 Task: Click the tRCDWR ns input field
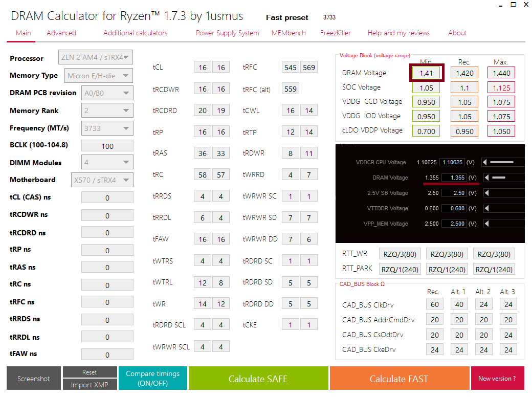pyautogui.click(x=107, y=215)
